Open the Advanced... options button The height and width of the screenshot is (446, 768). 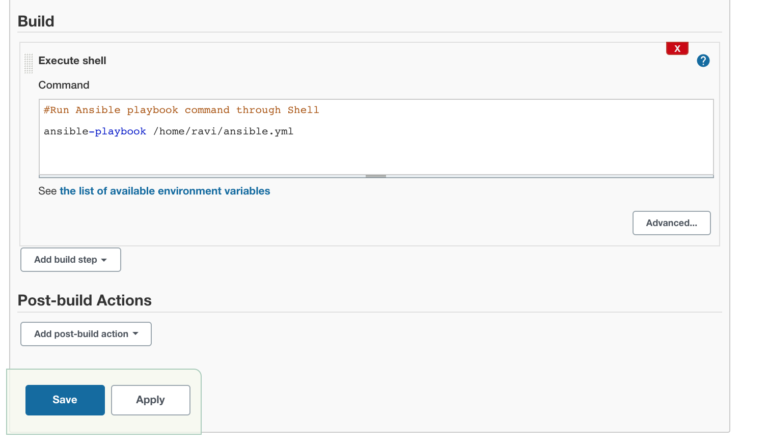click(x=672, y=223)
